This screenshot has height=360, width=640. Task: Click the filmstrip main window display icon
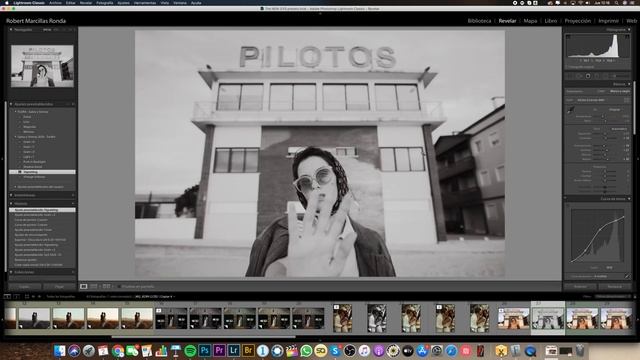(x=7, y=296)
